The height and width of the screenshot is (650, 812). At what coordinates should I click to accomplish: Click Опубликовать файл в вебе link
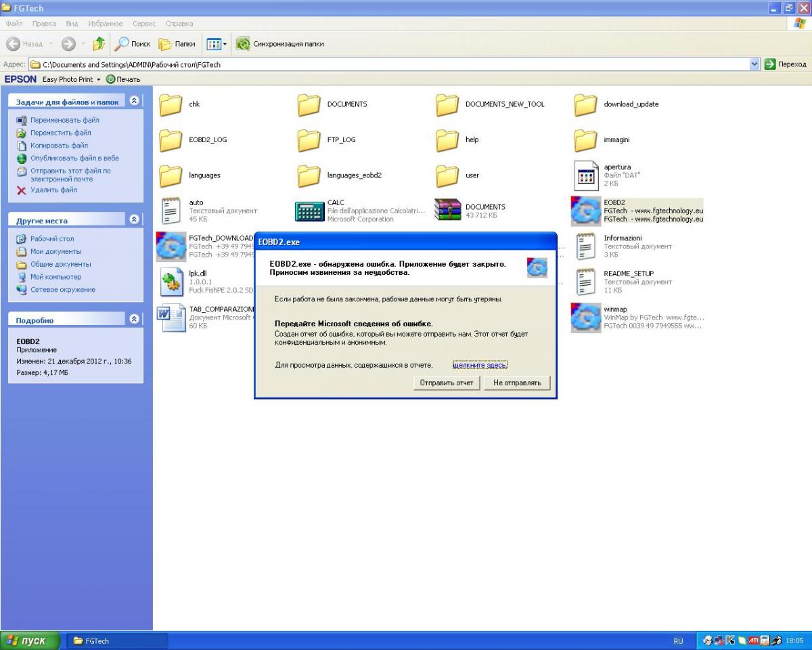[74, 158]
